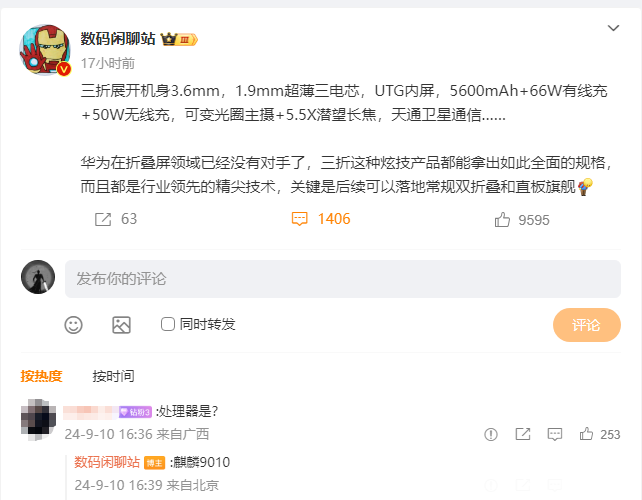Screen dimensions: 642x500
Task: Open the pixelated commenter's avatar
Action: (x=38, y=420)
